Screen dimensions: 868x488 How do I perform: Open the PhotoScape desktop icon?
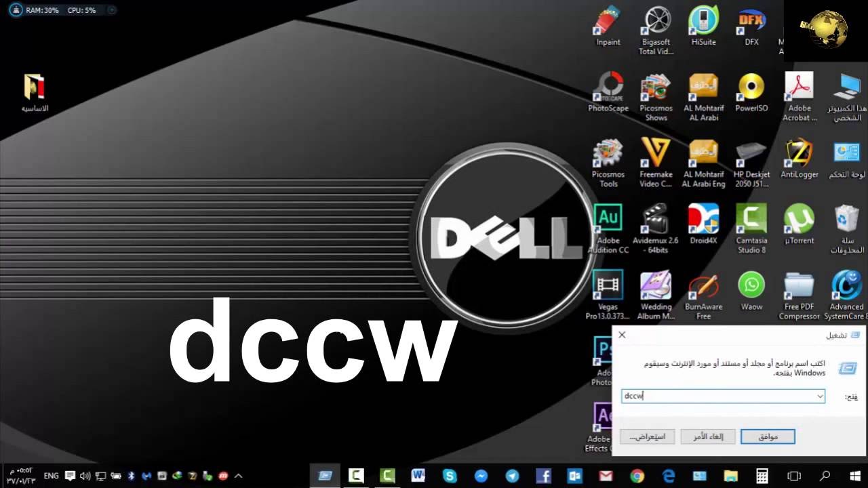(608, 93)
